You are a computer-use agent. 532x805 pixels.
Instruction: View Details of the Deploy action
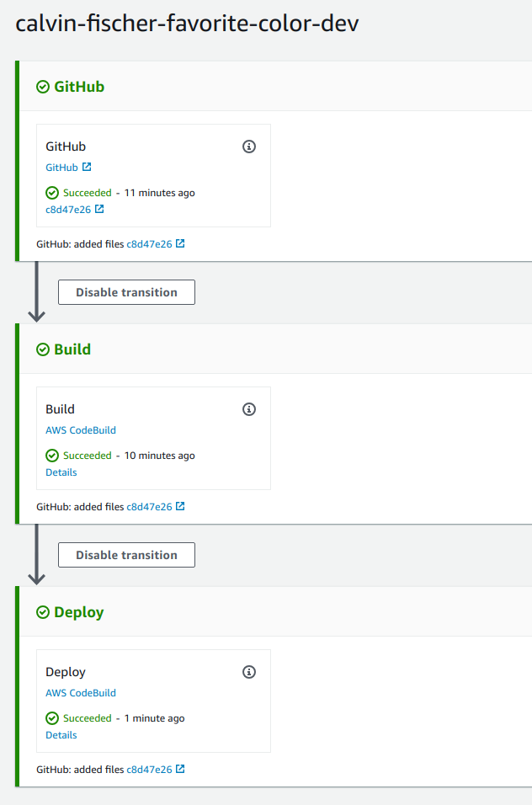[61, 735]
